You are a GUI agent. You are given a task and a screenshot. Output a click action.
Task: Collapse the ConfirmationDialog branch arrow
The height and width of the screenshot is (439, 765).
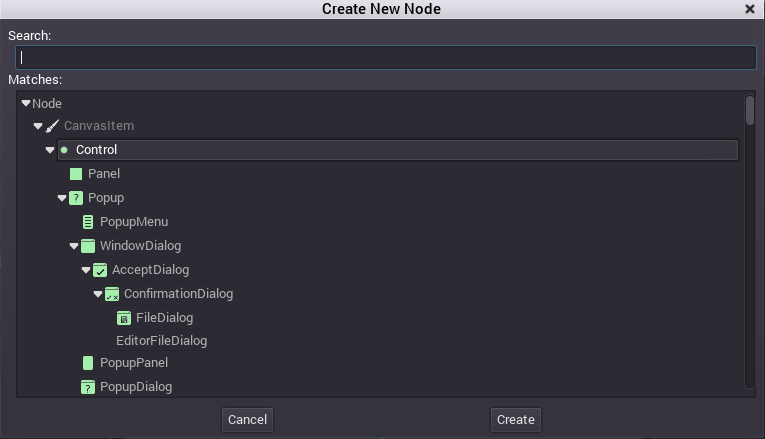pyautogui.click(x=98, y=294)
